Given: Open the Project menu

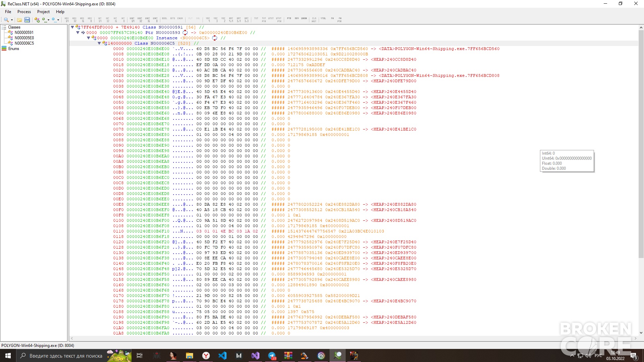Looking at the screenshot, I should click(x=44, y=12).
